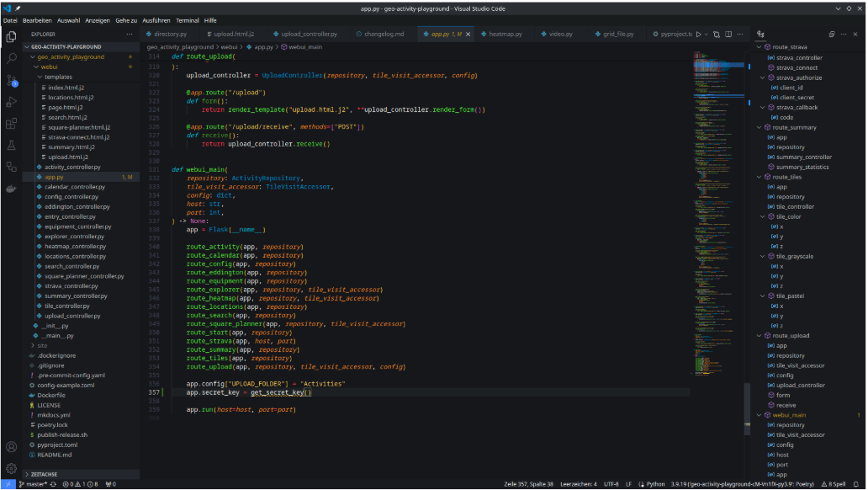The image size is (868, 490).
Task: Open the Anzeigen menu
Action: coord(98,20)
